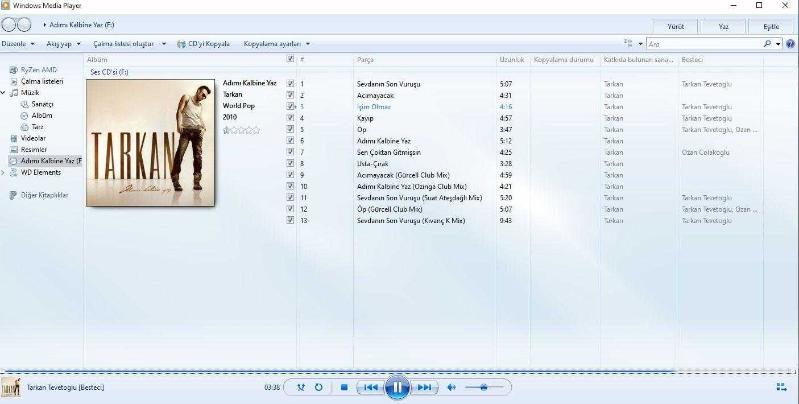Open the search options dropdown arrow

(x=778, y=44)
